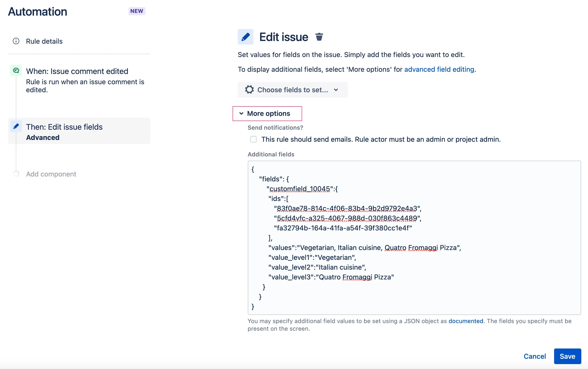The width and height of the screenshot is (588, 369).
Task: Click the gear icon in Choose fields
Action: click(249, 90)
